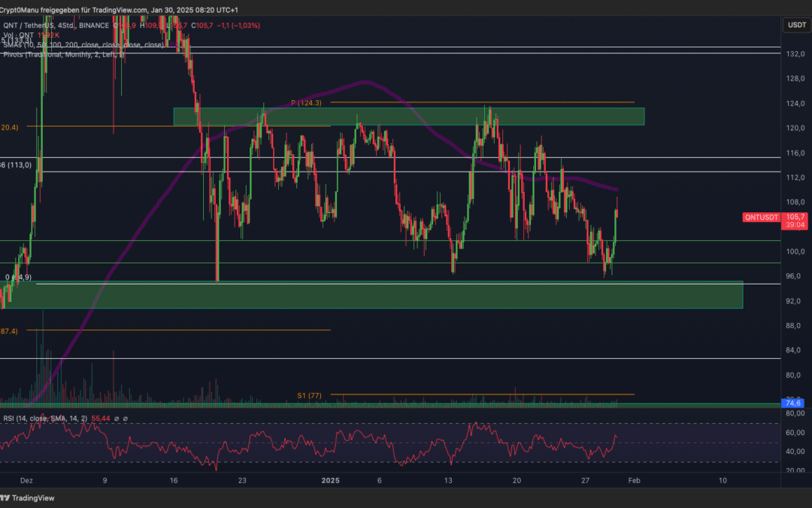Click the 88,0 price axis label
Viewport: 812px width, 508px height.
point(795,326)
